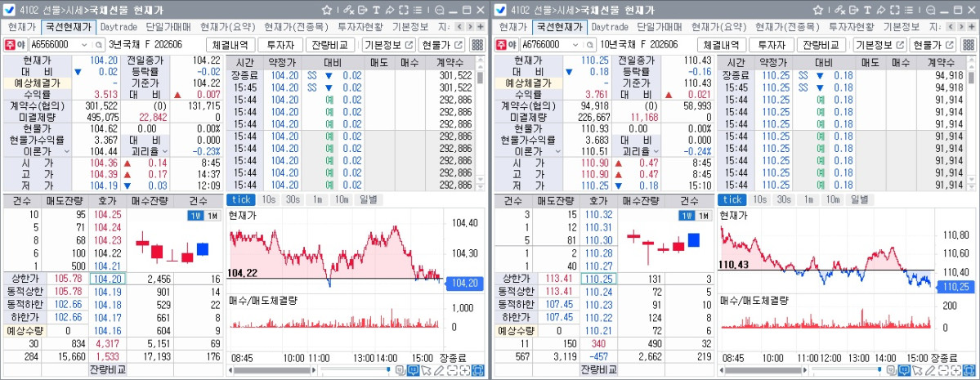Switch to 투자자현황 tab in left window
Screen dimensions: 980x380
[x=360, y=27]
